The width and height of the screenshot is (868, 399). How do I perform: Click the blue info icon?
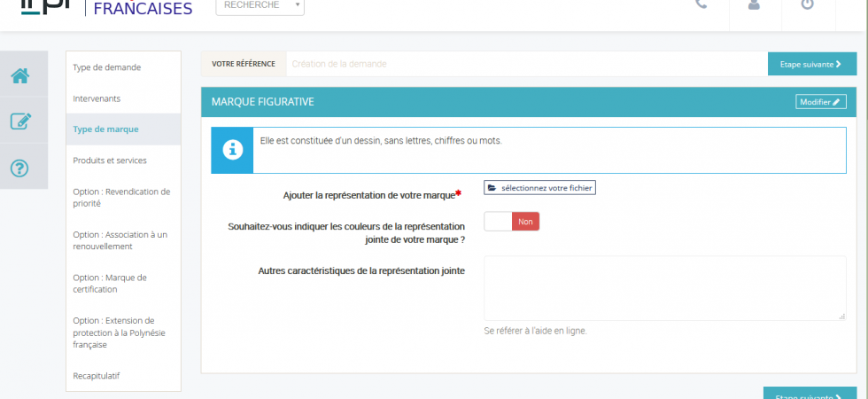click(x=232, y=150)
